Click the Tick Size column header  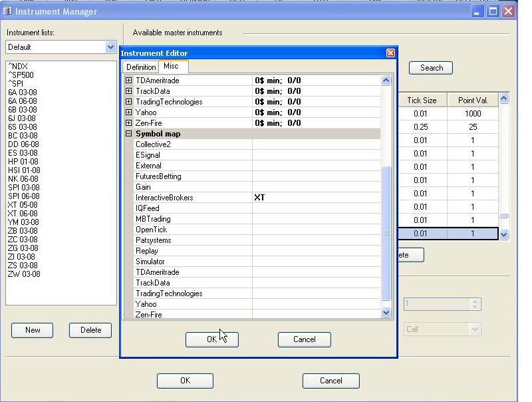tap(422, 100)
